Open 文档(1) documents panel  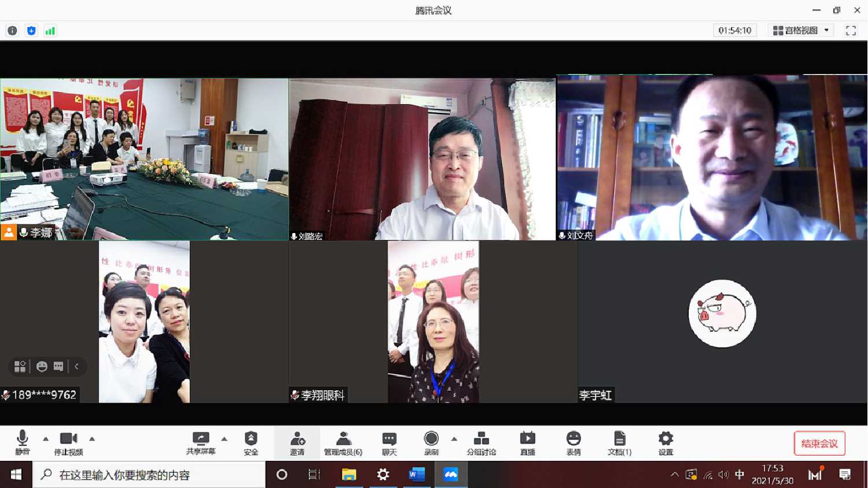click(x=619, y=443)
